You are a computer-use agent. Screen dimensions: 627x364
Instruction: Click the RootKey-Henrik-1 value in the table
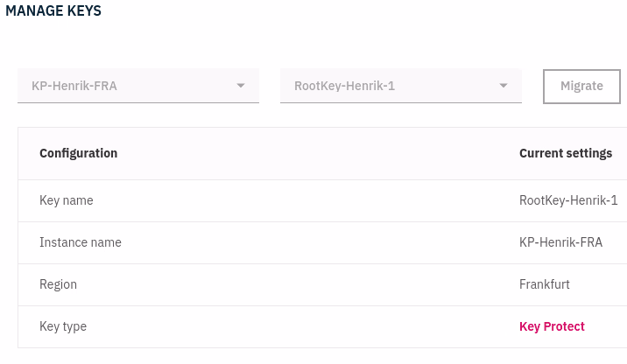pos(568,200)
